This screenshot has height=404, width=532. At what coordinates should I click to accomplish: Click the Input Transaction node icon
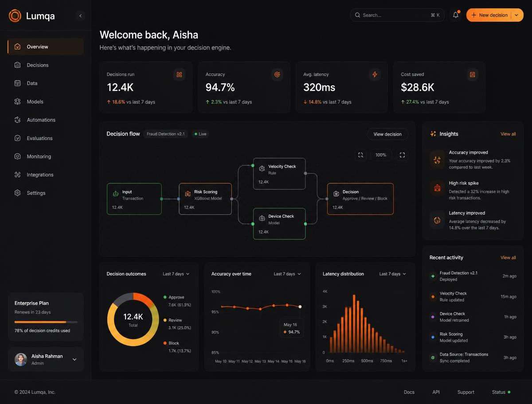(116, 194)
